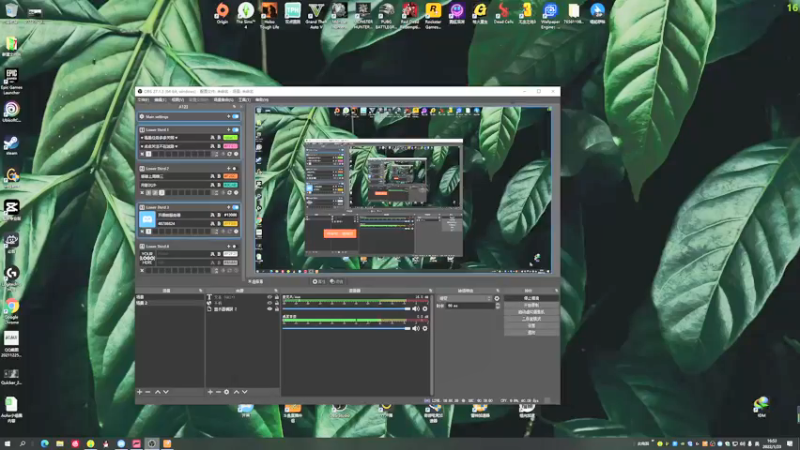Move the scene up in Scenes panel
The width and height of the screenshot is (800, 450).
click(158, 392)
